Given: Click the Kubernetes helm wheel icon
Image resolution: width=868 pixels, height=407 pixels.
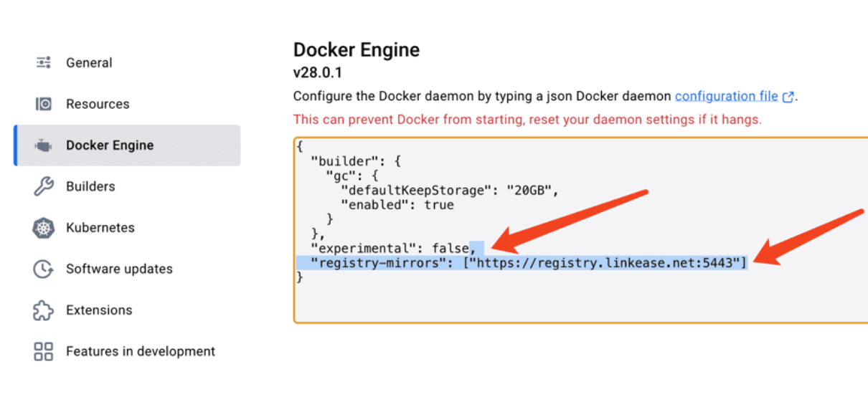Looking at the screenshot, I should click(44, 228).
